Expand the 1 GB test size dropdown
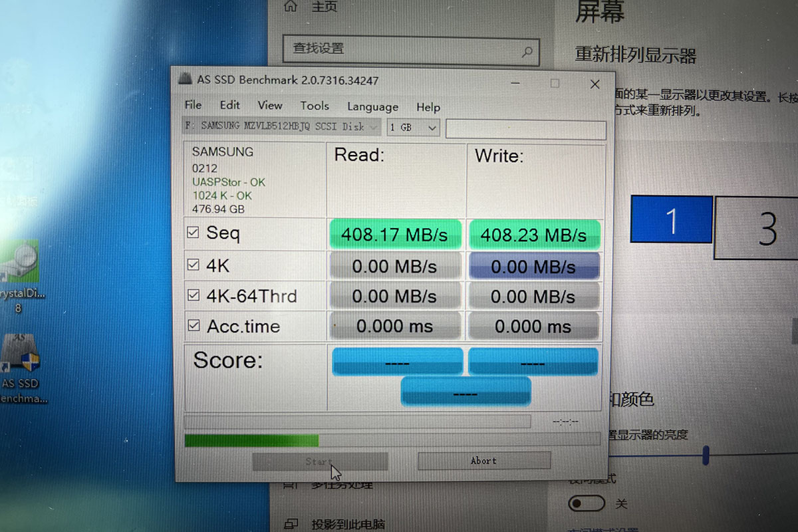Viewport: 798px width, 532px height. tap(413, 127)
